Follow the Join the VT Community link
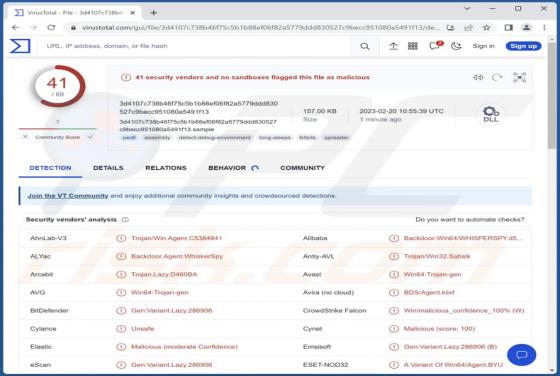Image resolution: width=560 pixels, height=376 pixels. tap(68, 196)
